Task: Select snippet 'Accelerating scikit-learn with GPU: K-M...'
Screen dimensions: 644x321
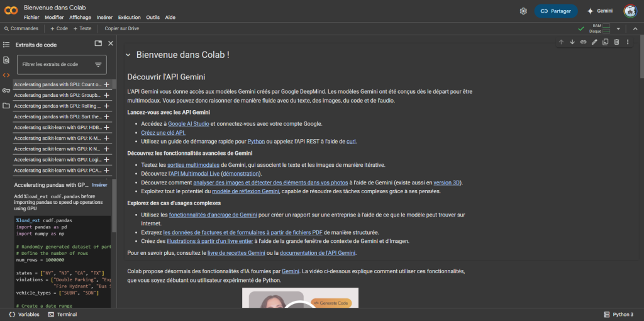Action: (x=57, y=138)
